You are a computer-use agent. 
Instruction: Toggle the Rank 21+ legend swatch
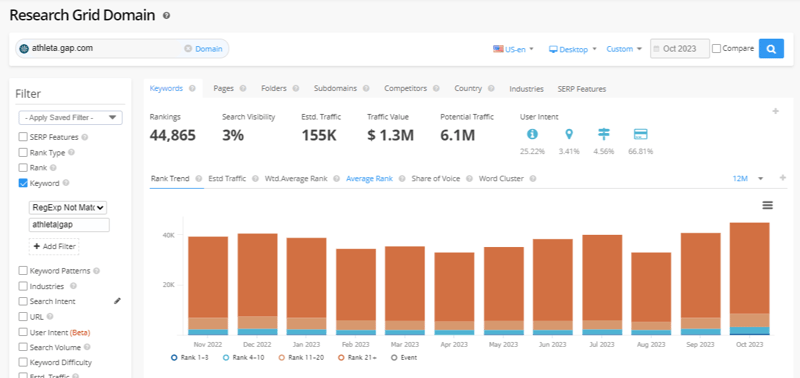click(x=340, y=358)
